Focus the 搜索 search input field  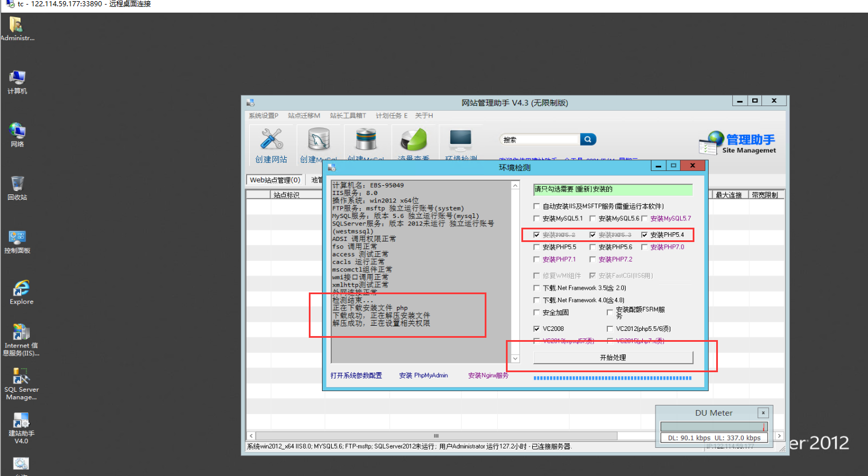click(x=540, y=139)
